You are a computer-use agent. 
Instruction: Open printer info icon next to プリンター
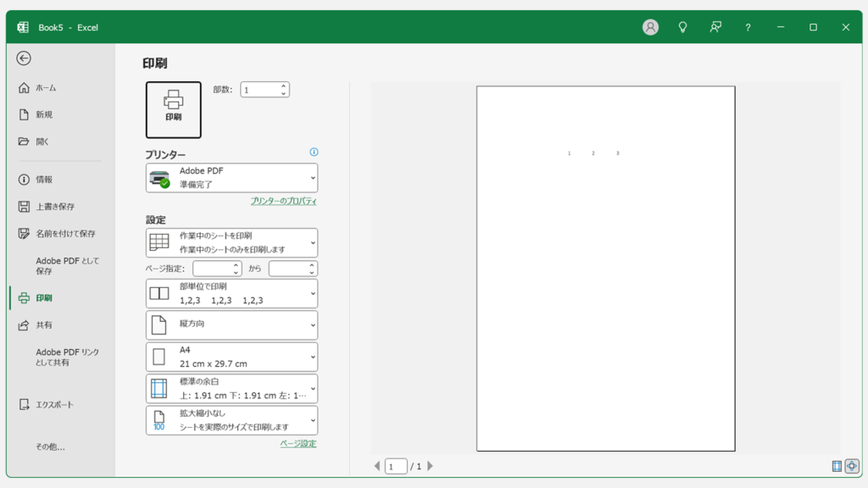[x=314, y=152]
